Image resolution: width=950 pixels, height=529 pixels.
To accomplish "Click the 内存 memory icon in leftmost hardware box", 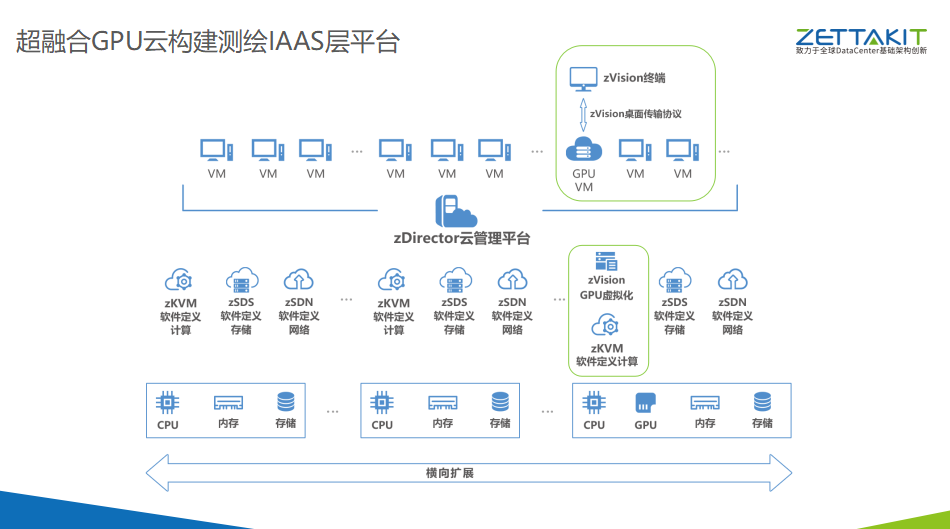I will pos(228,402).
